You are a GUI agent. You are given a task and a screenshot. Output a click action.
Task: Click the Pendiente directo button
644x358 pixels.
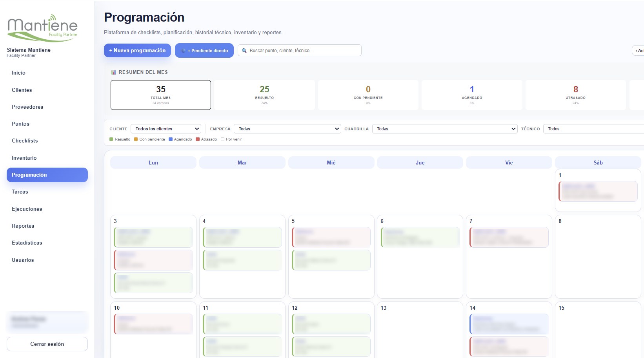pyautogui.click(x=204, y=50)
